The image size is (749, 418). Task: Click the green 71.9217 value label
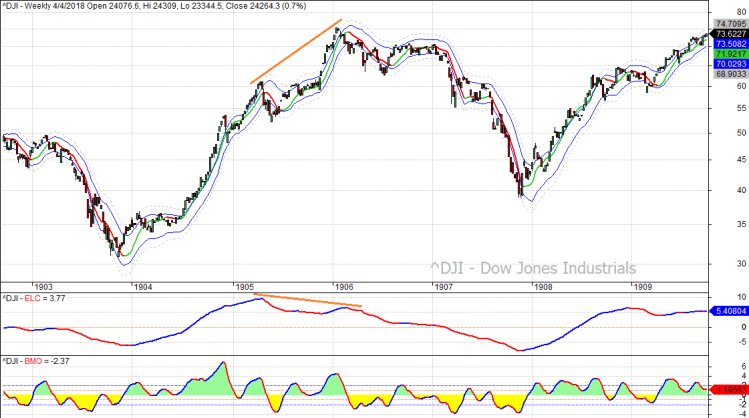pyautogui.click(x=727, y=54)
